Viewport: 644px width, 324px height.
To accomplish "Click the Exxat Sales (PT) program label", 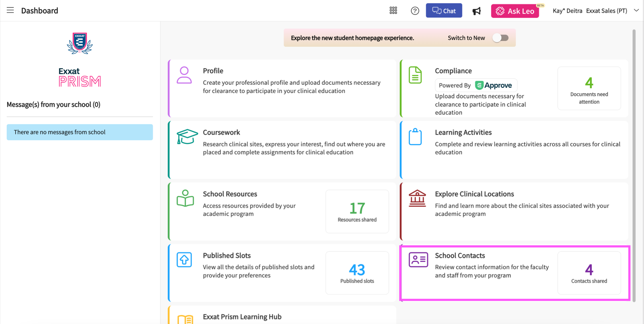I will [x=606, y=11].
